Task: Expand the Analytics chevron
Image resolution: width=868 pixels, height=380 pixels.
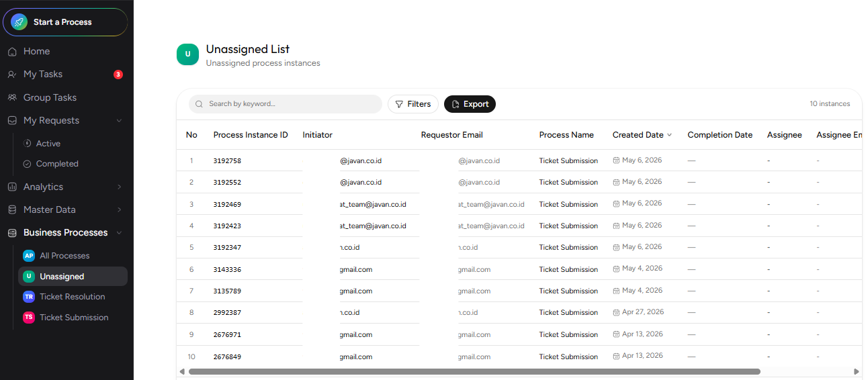Action: [x=119, y=187]
